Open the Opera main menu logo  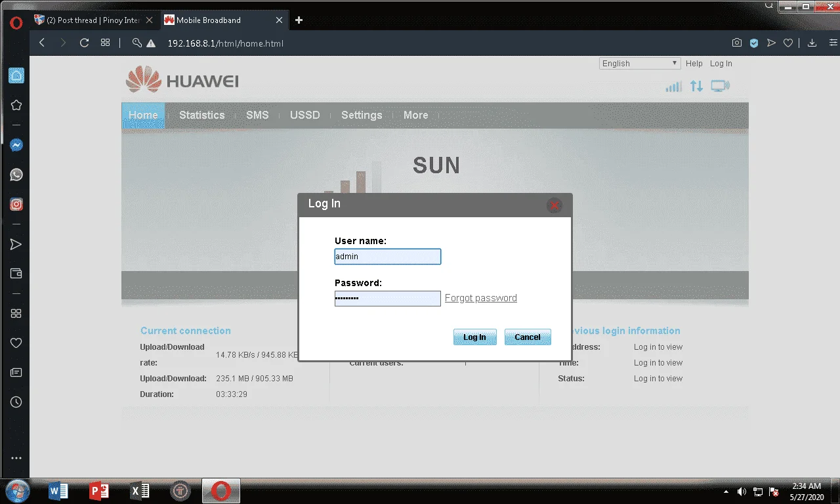16,23
